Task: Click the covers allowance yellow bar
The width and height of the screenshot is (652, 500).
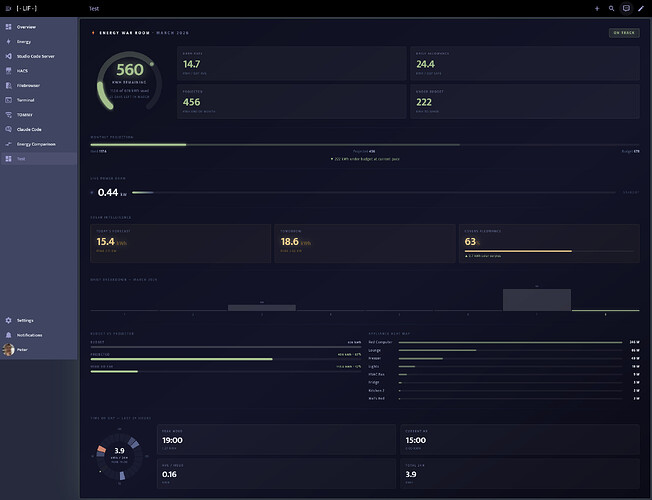Action: [x=518, y=251]
